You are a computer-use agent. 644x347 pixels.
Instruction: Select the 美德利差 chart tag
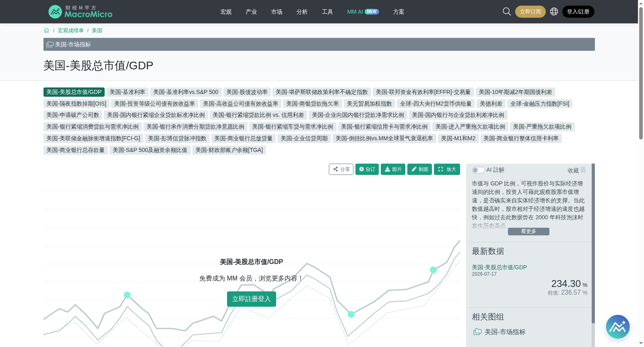[x=491, y=104]
